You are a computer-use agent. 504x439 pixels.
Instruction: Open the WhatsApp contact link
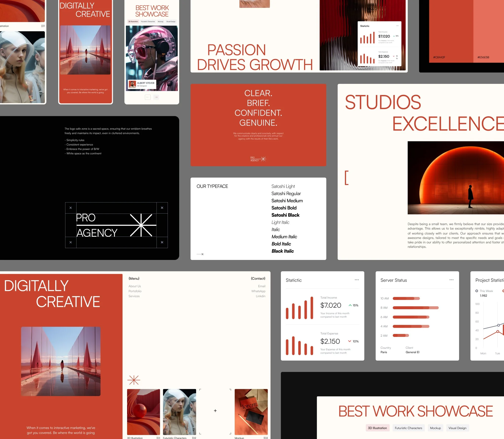pos(258,291)
